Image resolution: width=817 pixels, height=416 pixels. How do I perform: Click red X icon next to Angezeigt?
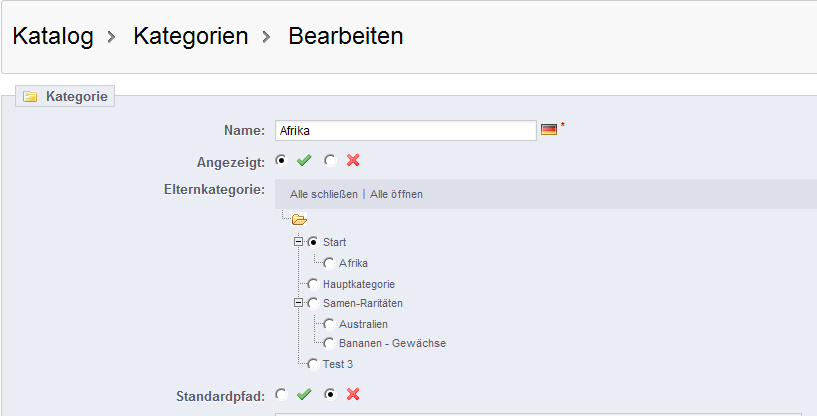click(x=352, y=160)
